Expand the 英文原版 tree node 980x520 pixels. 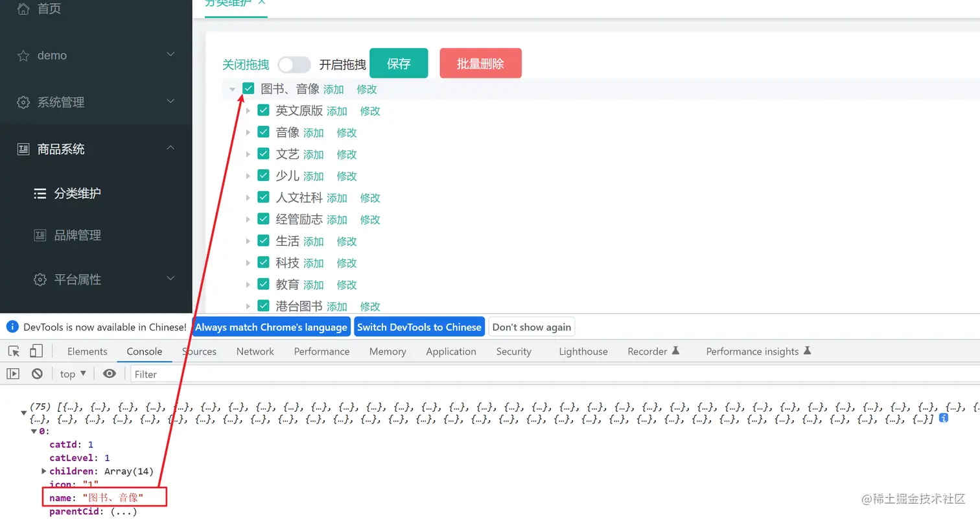coord(248,111)
